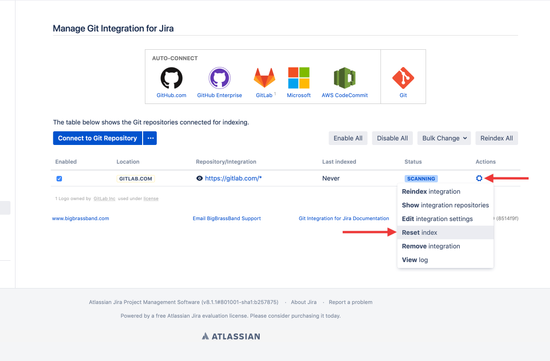Choose the orange Git logo
Viewport: 550px width, 361px height.
403,78
